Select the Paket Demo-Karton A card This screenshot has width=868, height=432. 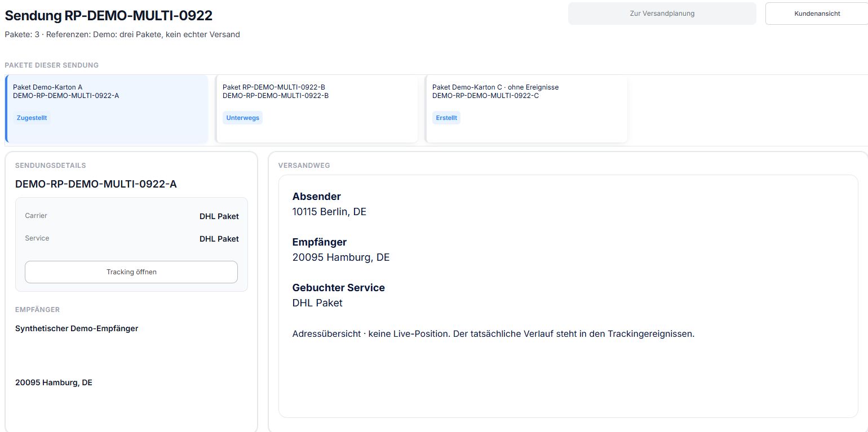click(107, 109)
